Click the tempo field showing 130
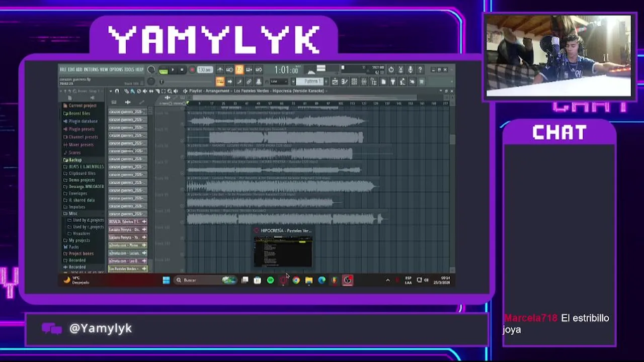 (x=205, y=70)
